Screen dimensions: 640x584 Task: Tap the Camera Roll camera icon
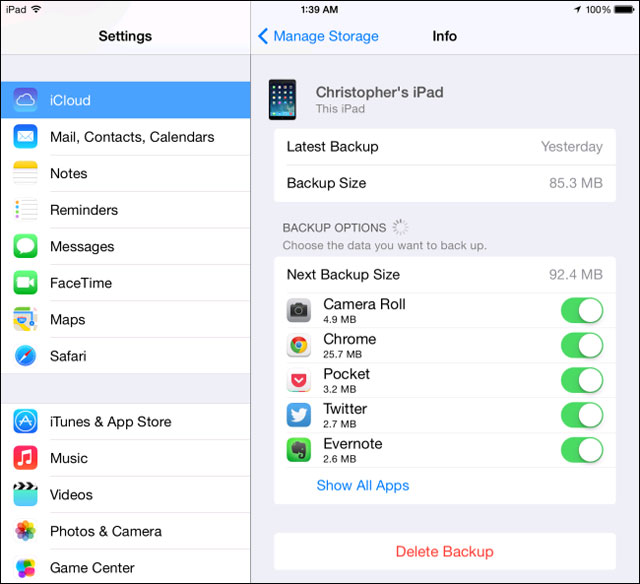(299, 311)
